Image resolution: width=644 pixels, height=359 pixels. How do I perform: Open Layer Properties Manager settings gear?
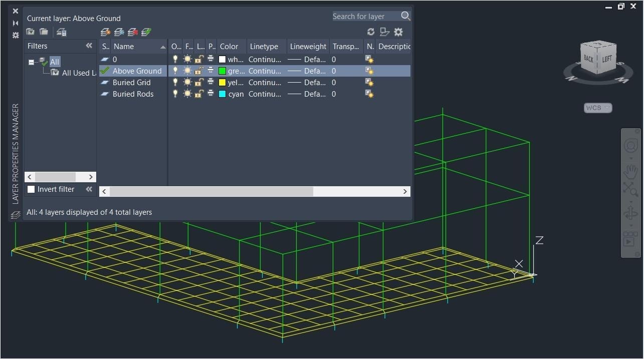(x=398, y=32)
